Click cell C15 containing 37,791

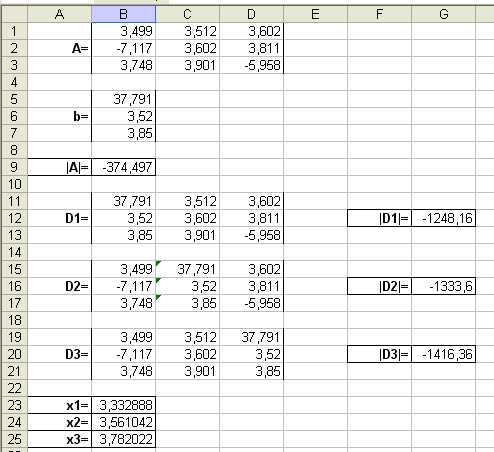[x=187, y=269]
